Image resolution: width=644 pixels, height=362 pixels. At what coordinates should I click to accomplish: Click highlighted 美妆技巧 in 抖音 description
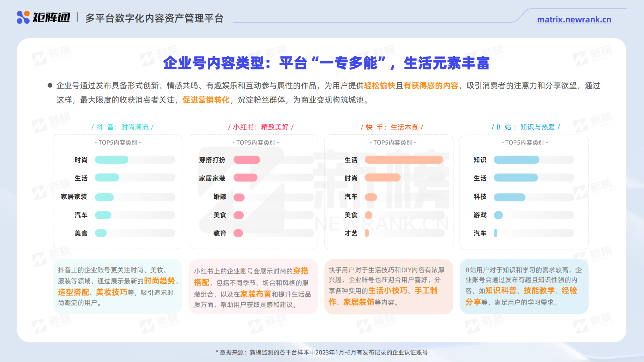coord(112,292)
